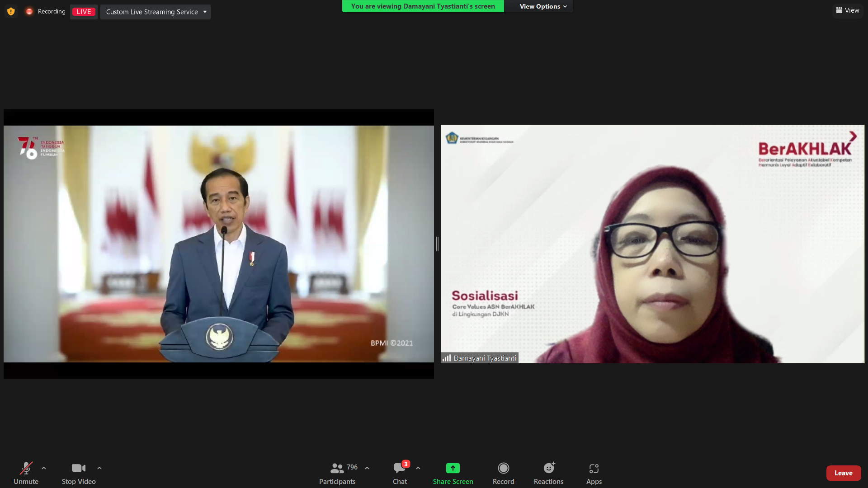Open the Participants panel icon

coord(337,468)
